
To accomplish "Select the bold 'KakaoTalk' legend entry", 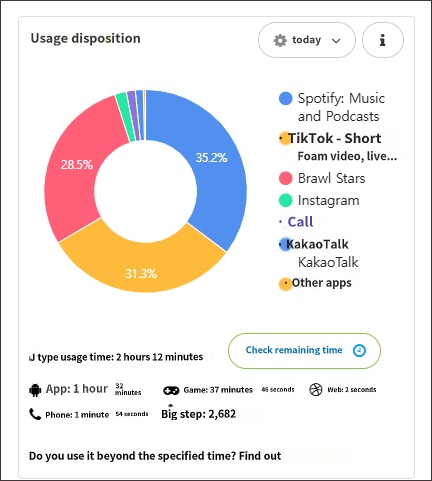I will click(317, 244).
